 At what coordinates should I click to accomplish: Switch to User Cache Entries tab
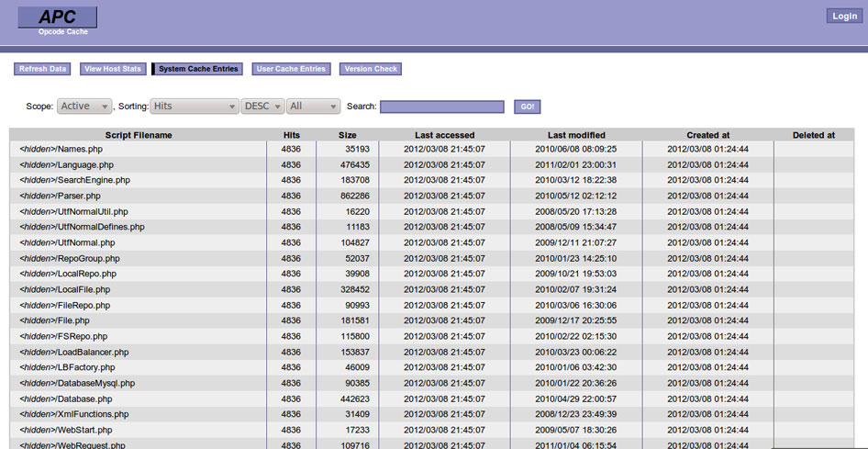point(291,69)
